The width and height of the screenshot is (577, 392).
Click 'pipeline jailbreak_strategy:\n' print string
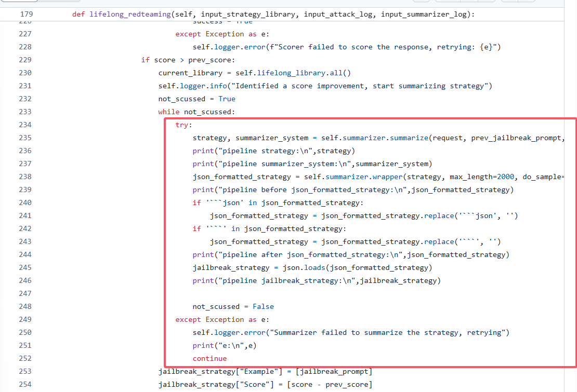[x=286, y=281]
